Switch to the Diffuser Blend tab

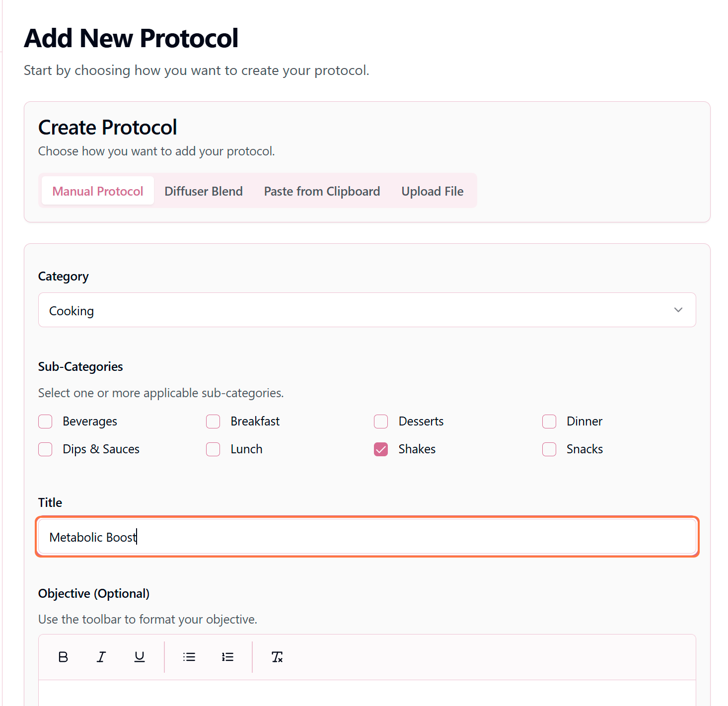pos(204,191)
